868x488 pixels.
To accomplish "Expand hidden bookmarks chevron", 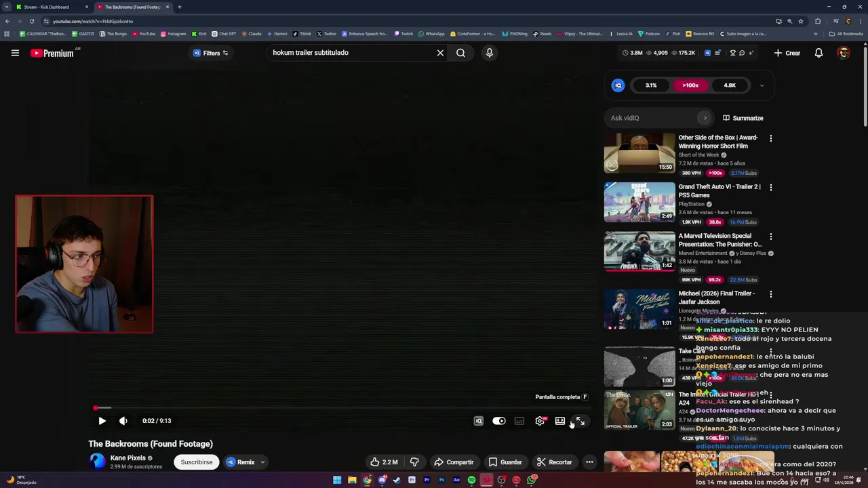I will (816, 34).
